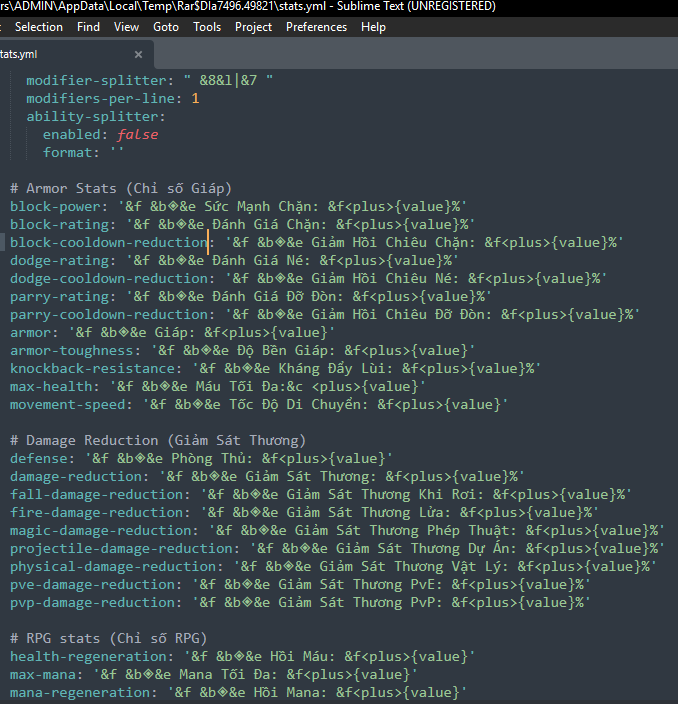Viewport: 678px width, 704px height.
Task: Click the mana-regeneration key at bottom
Action: coord(80,693)
